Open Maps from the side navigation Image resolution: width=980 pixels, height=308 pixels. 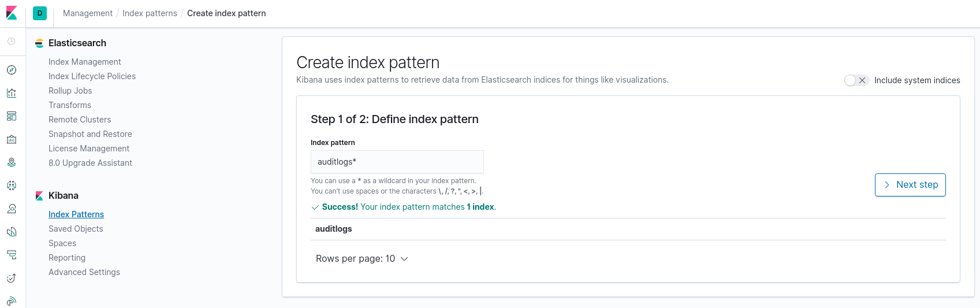[x=12, y=162]
